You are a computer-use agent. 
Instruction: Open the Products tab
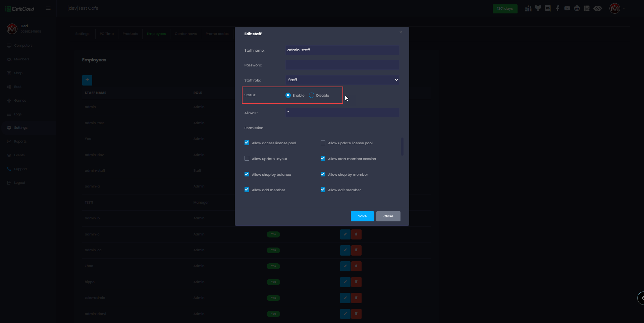pyautogui.click(x=130, y=34)
